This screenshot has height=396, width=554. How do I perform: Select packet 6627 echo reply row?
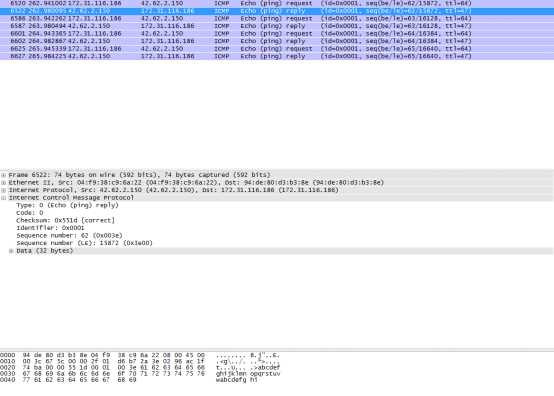point(277,56)
